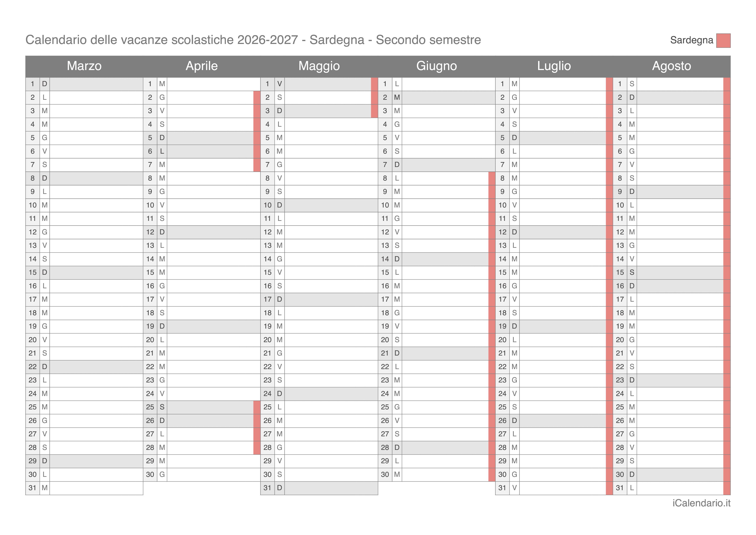The image size is (756, 535).
Task: Click the red vacation marker on 20 Luglio
Action: 609,340
